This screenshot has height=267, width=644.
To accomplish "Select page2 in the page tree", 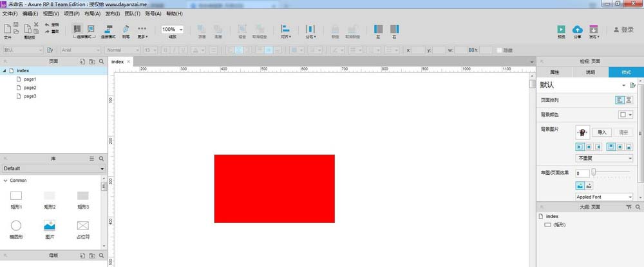I will 30,88.
